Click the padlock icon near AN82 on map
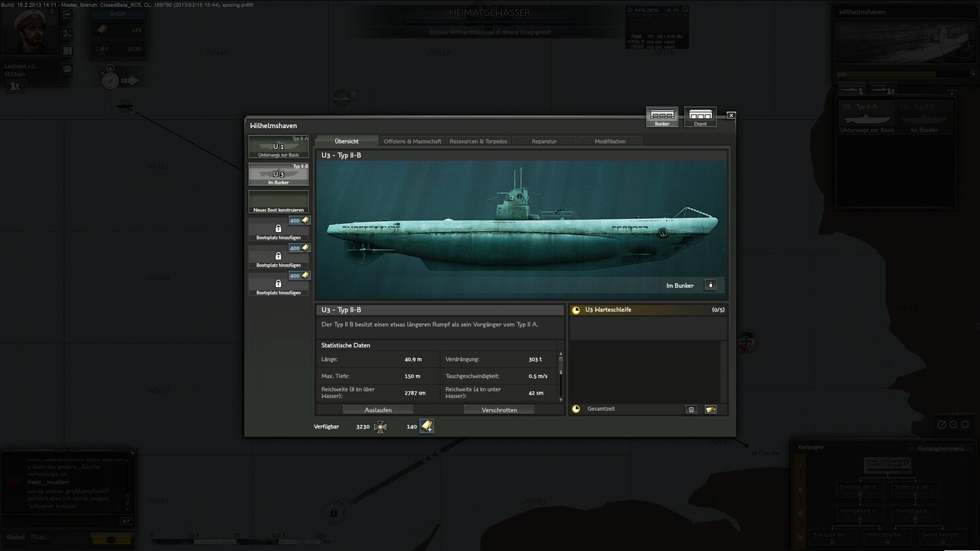This screenshot has height=551, width=980. coord(333,512)
